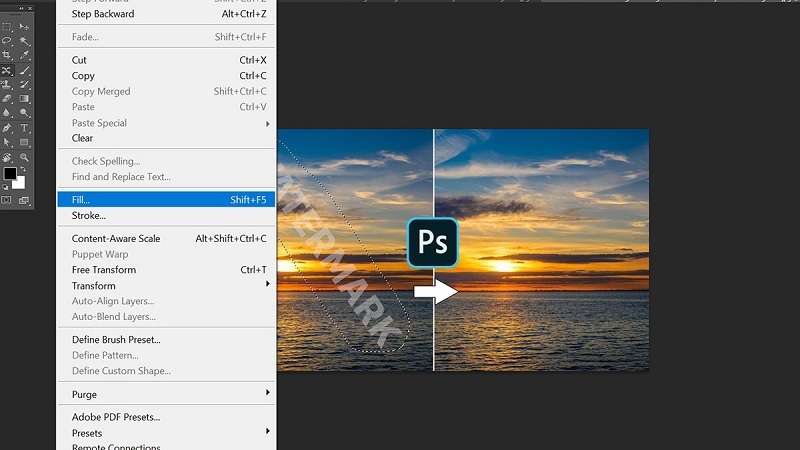The width and height of the screenshot is (800, 450).
Task: Select the Horizontal Type tool
Action: (24, 128)
